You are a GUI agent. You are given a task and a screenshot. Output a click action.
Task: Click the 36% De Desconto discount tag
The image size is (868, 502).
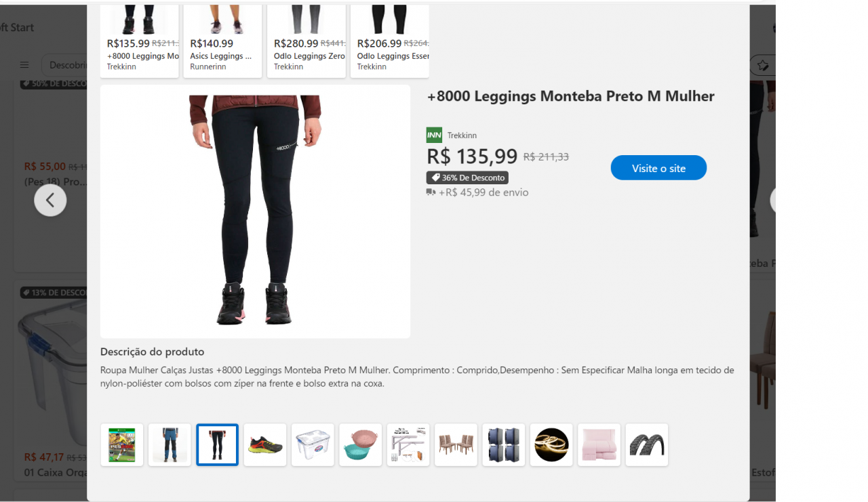tap(467, 177)
